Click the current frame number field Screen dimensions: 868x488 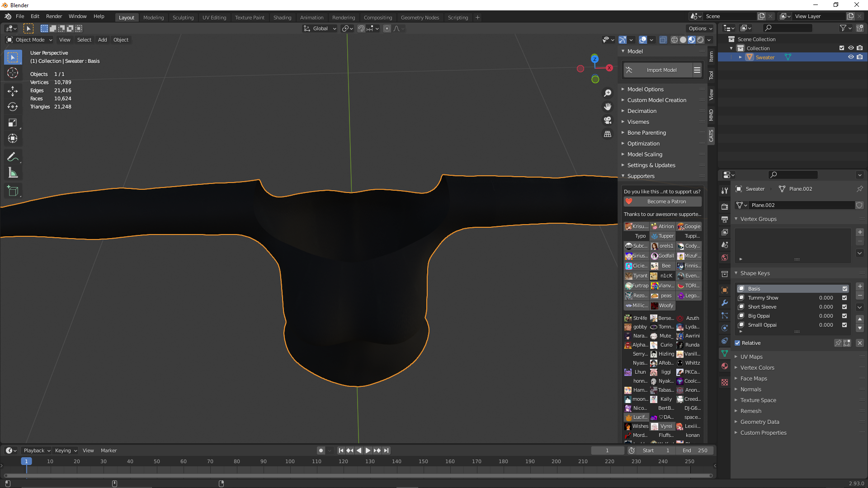click(x=607, y=450)
